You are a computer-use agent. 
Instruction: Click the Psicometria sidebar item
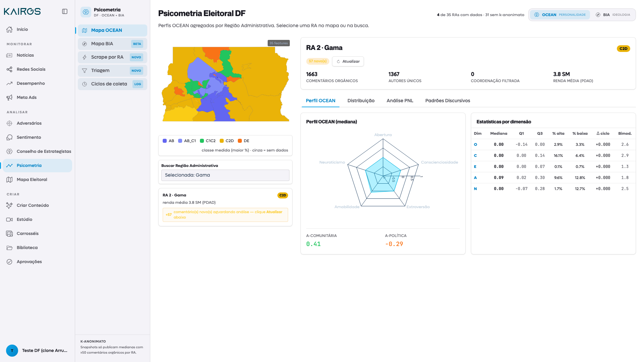pyautogui.click(x=37, y=166)
